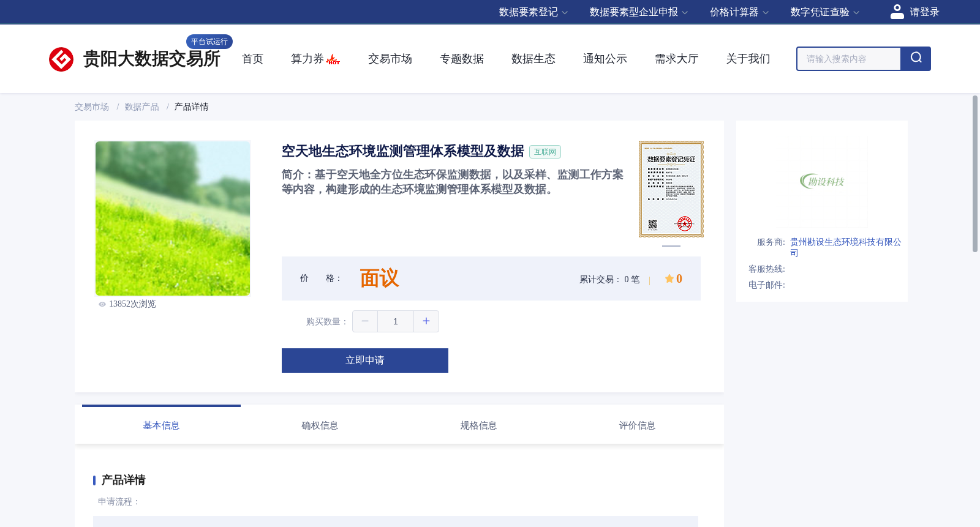The image size is (980, 527).
Task: Click the magnifier search button
Action: (x=916, y=58)
